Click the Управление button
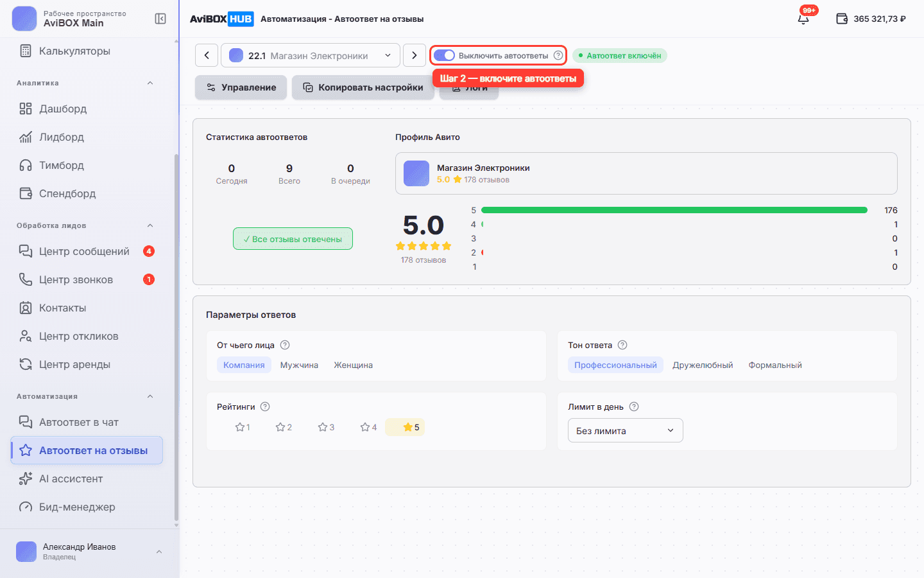Image resolution: width=924 pixels, height=578 pixels. pos(241,87)
